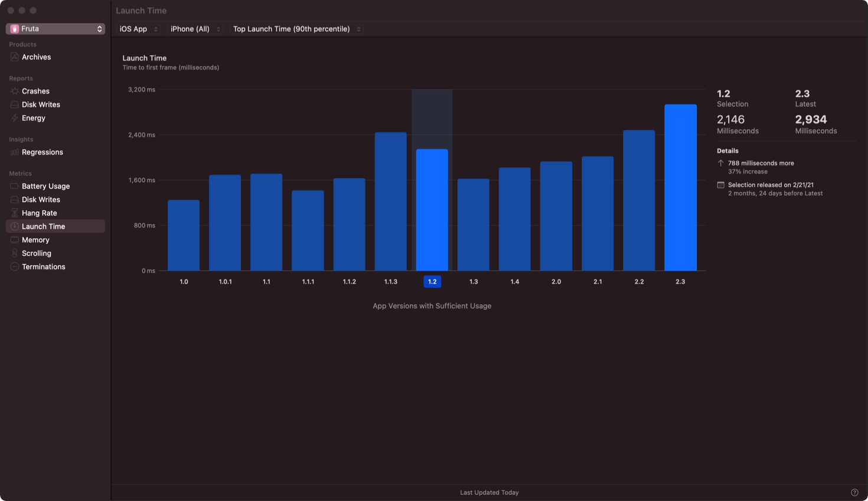Click the highlighted 1.2 version bar
868x501 pixels.
tap(432, 210)
